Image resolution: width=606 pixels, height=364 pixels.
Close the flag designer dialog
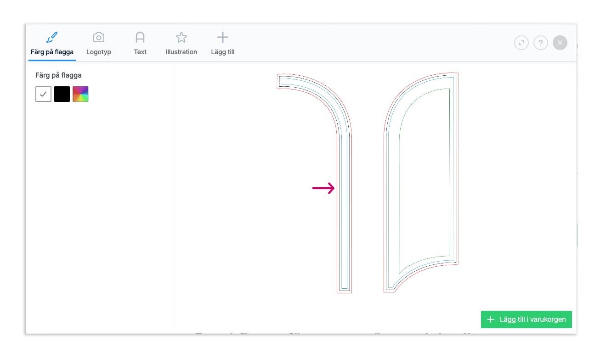click(560, 43)
